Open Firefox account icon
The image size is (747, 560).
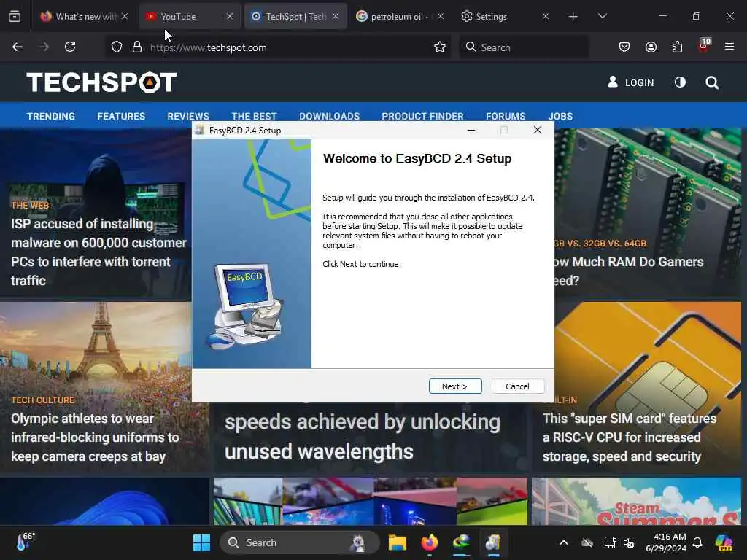point(651,47)
